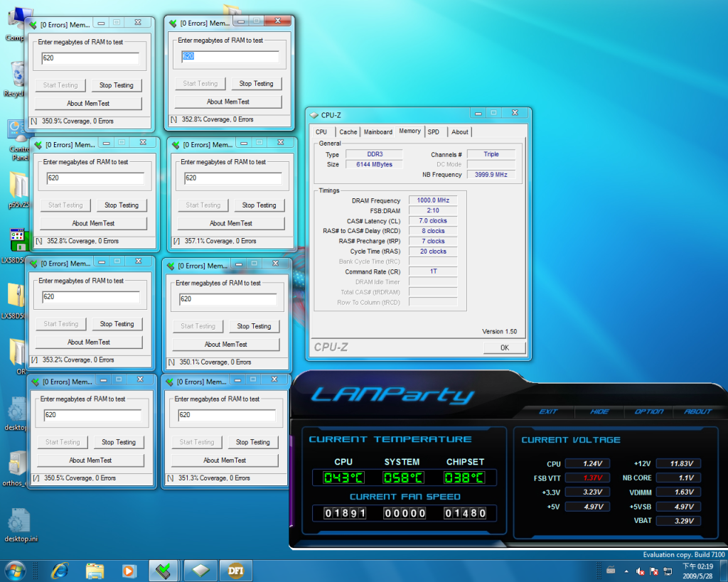Click the '3999.9 MHz' NB Frequency value

pos(491,175)
